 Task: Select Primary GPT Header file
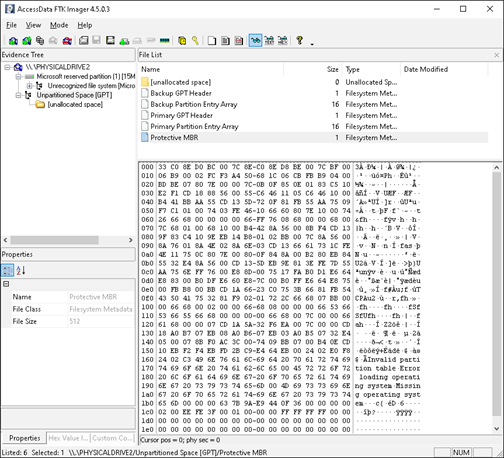181,115
